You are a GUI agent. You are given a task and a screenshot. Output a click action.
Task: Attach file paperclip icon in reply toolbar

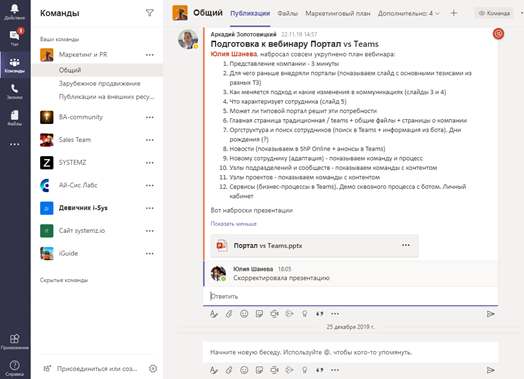coord(229,314)
